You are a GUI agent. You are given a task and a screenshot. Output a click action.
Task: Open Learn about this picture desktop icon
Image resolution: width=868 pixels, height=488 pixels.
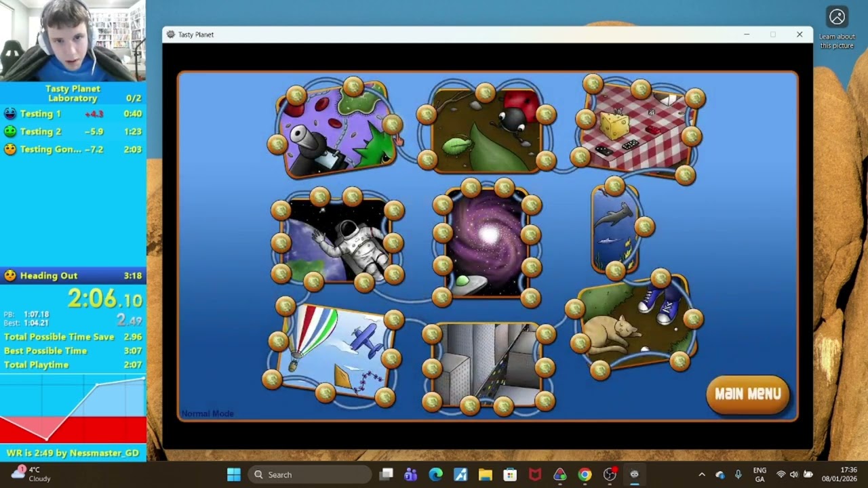(837, 28)
